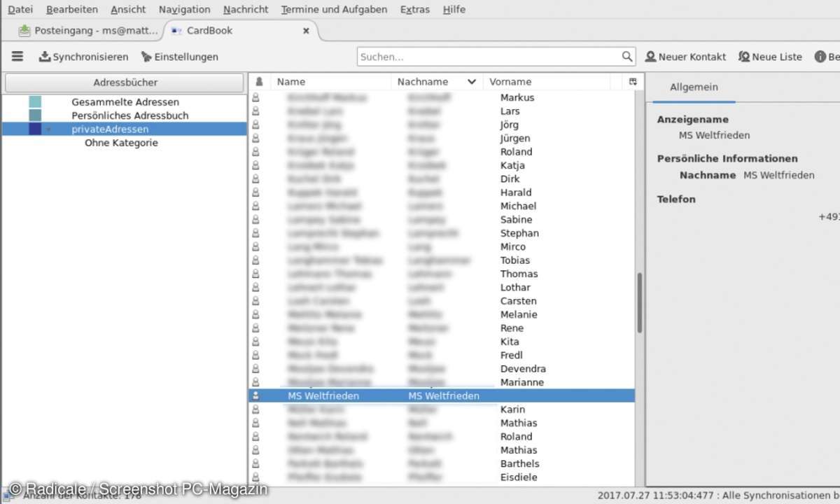Open the Allgemein details tab

694,87
